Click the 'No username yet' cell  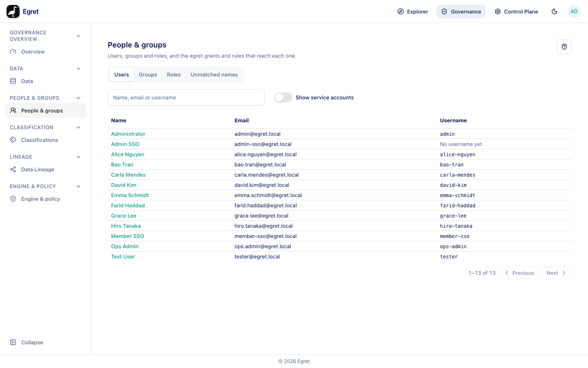pyautogui.click(x=461, y=144)
